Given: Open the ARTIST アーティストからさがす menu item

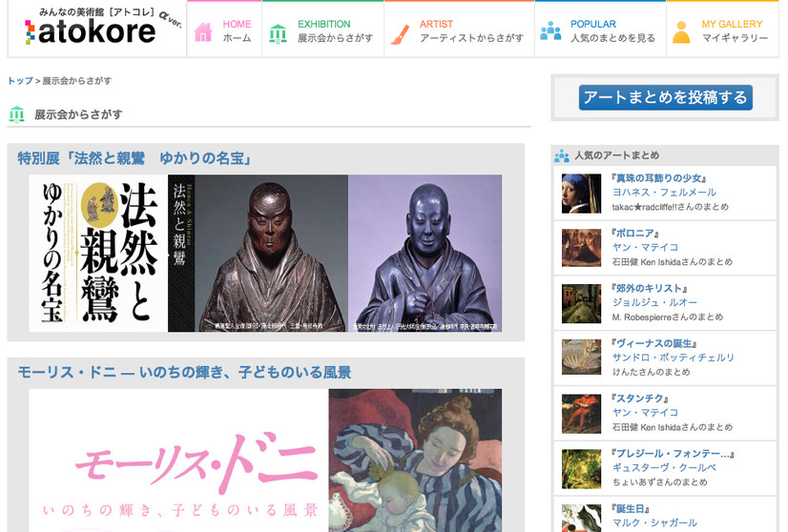Looking at the screenshot, I should [459, 30].
